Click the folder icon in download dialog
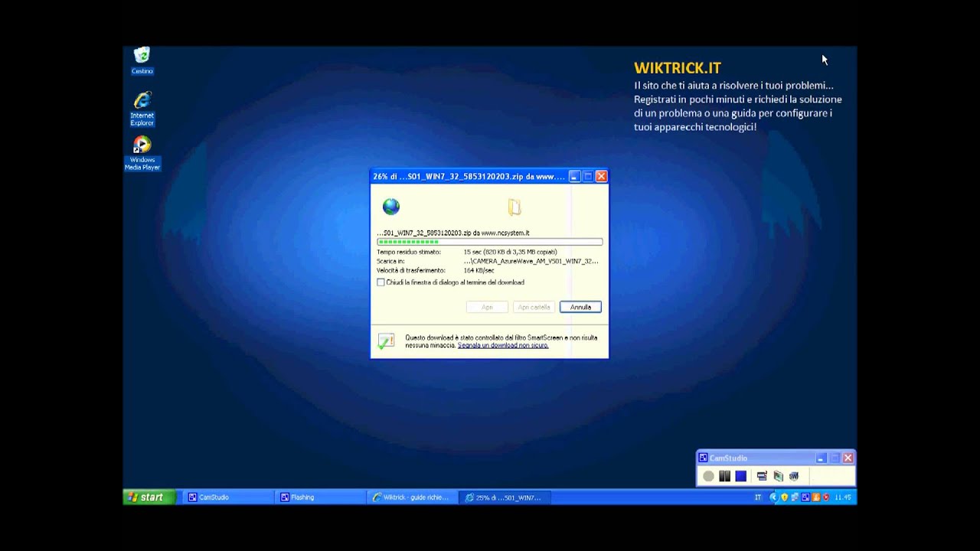Viewport: 980px width, 551px height. click(x=514, y=207)
